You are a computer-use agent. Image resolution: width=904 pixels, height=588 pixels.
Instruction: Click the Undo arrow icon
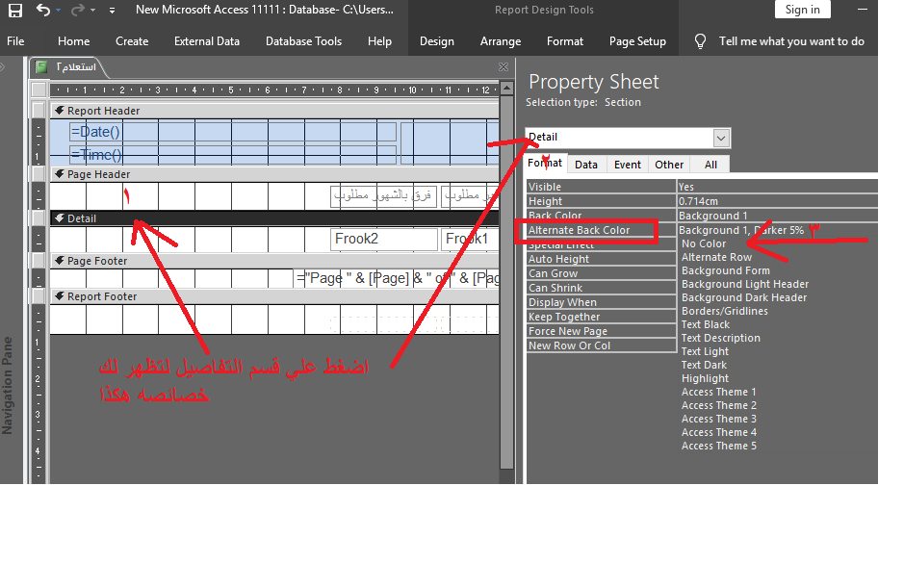pyautogui.click(x=43, y=10)
